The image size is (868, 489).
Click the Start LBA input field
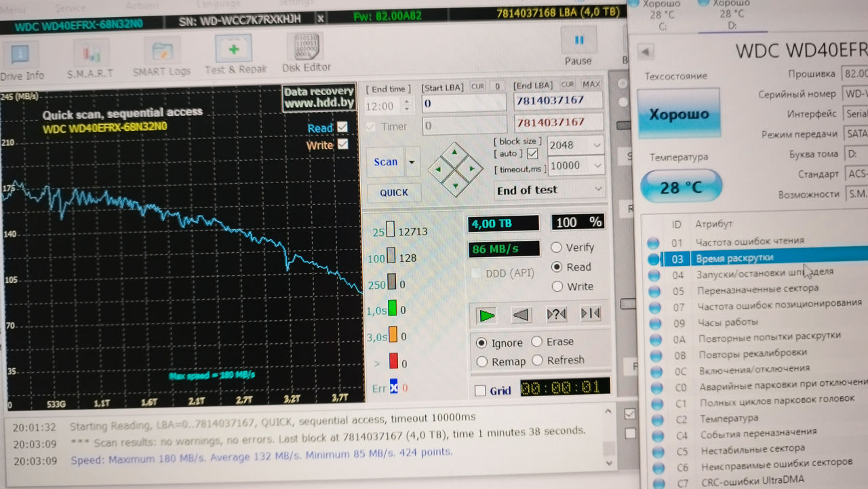pyautogui.click(x=464, y=103)
